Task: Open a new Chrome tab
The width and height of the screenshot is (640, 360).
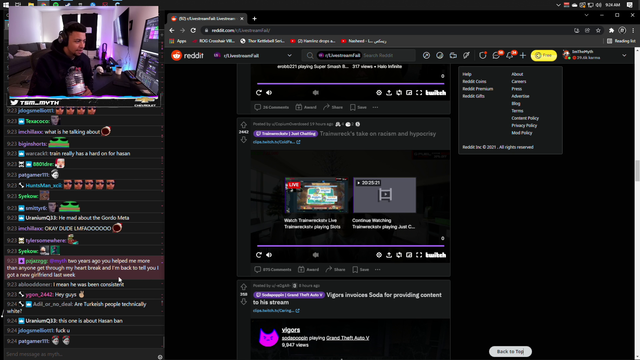Action: pyautogui.click(x=254, y=18)
